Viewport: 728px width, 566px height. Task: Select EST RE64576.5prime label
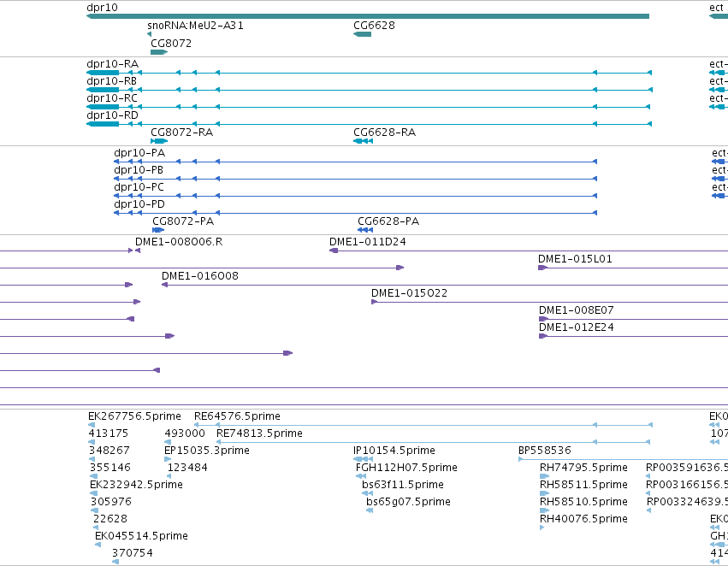[x=237, y=416]
